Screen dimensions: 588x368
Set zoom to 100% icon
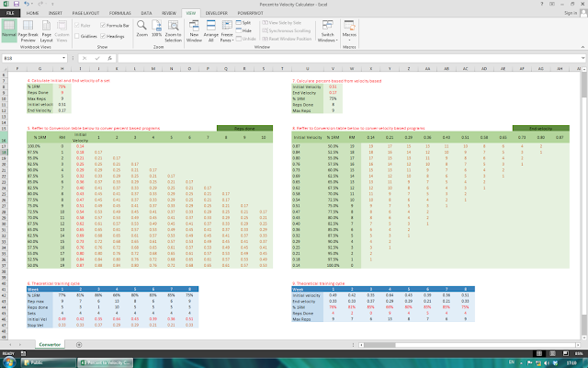point(156,29)
